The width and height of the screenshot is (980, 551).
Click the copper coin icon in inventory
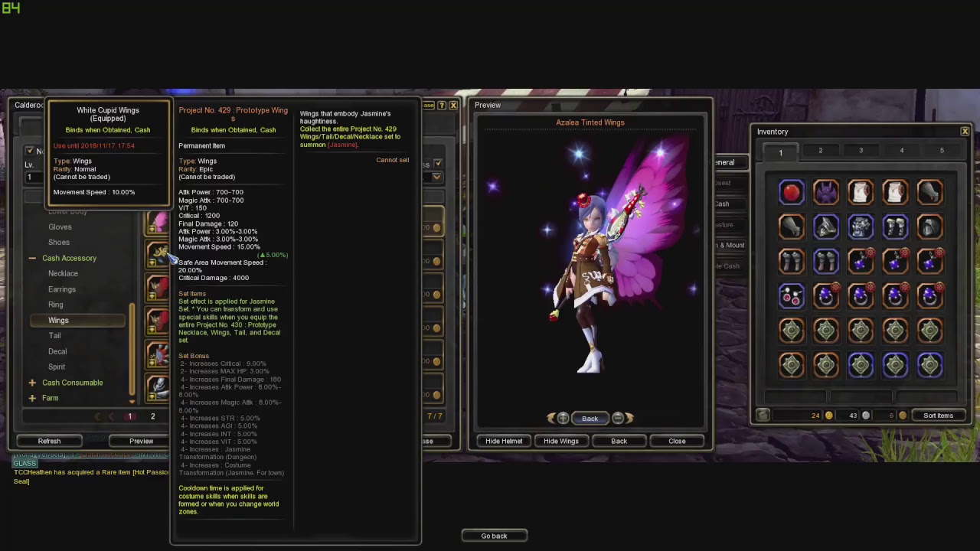(903, 416)
